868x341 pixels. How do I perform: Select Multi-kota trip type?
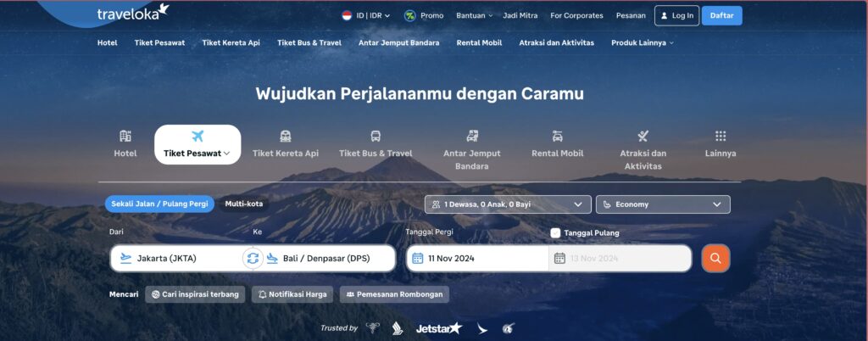pyautogui.click(x=243, y=204)
